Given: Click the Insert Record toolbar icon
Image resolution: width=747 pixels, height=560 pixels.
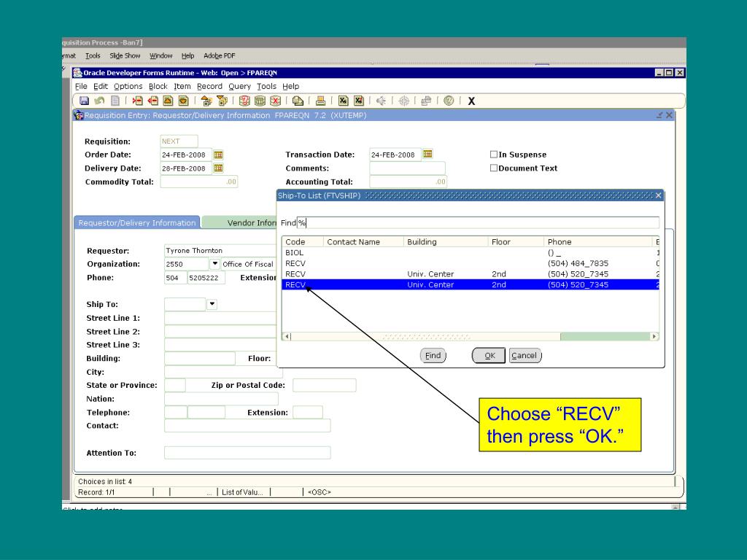Looking at the screenshot, I should pyautogui.click(x=138, y=101).
